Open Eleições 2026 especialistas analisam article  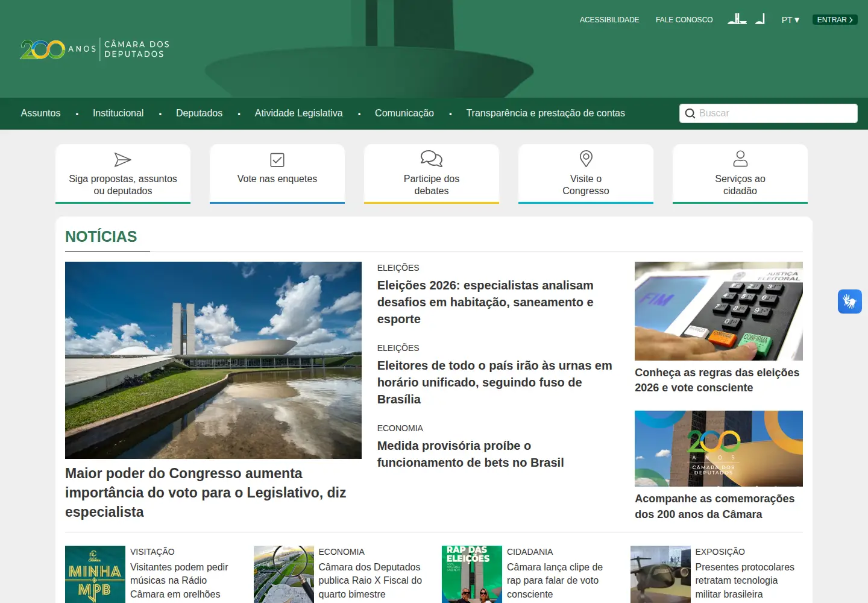485,302
